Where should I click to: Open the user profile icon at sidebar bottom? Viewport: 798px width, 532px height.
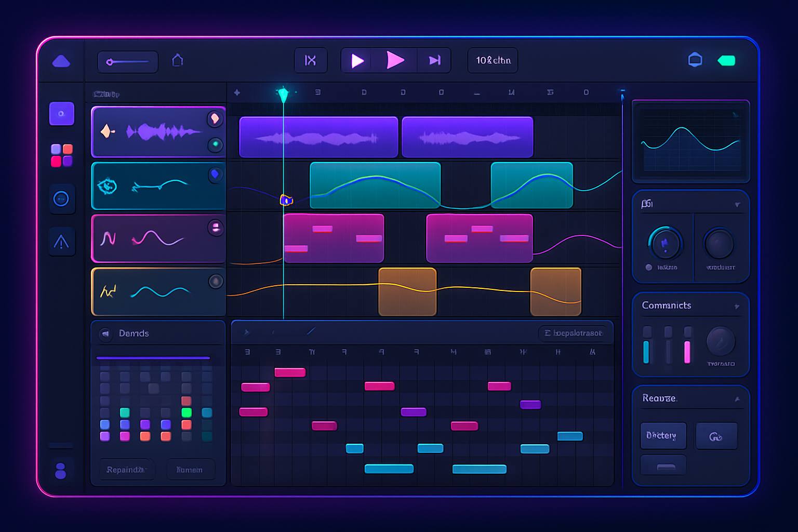coord(61,471)
